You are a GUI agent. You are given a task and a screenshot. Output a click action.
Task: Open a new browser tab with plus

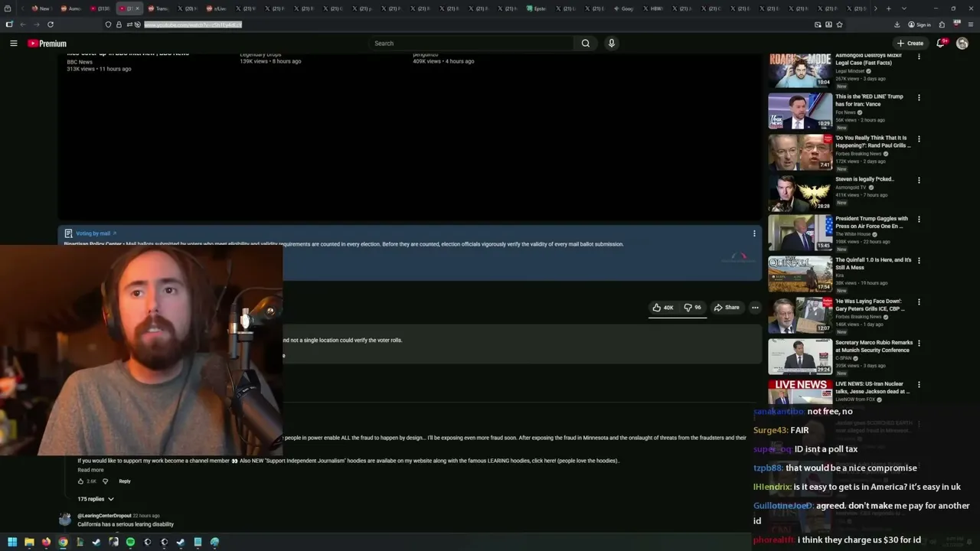pyautogui.click(x=888, y=8)
